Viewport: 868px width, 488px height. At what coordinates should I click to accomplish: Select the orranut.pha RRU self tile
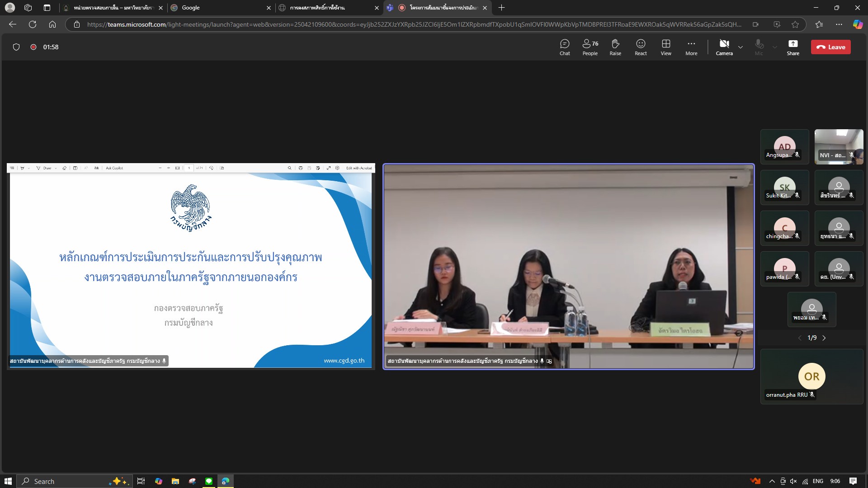click(812, 376)
